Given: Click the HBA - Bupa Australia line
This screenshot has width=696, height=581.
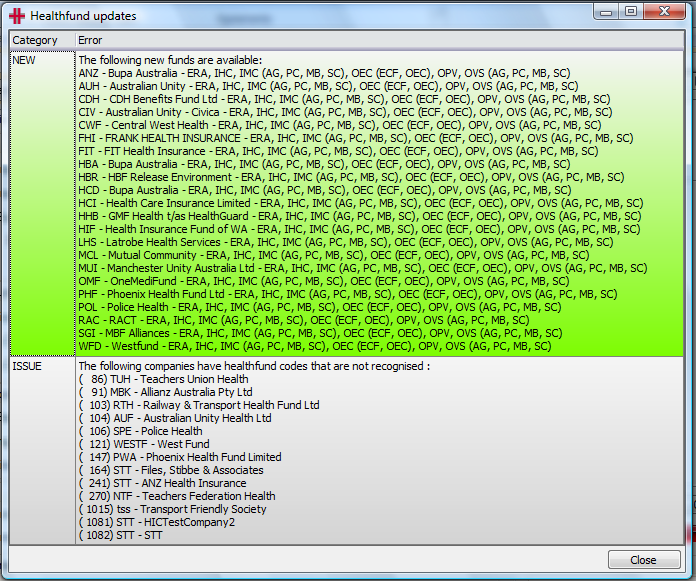Looking at the screenshot, I should tap(324, 164).
